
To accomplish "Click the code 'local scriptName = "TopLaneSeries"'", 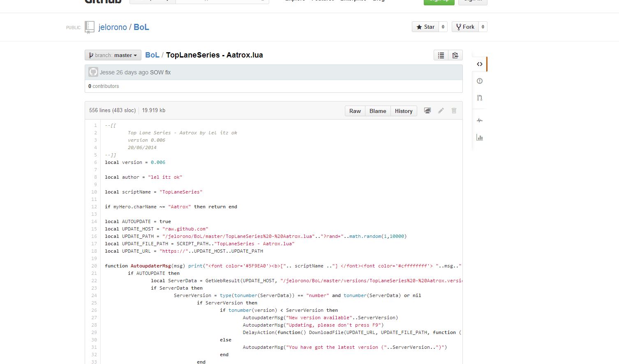I will pyautogui.click(x=154, y=192).
